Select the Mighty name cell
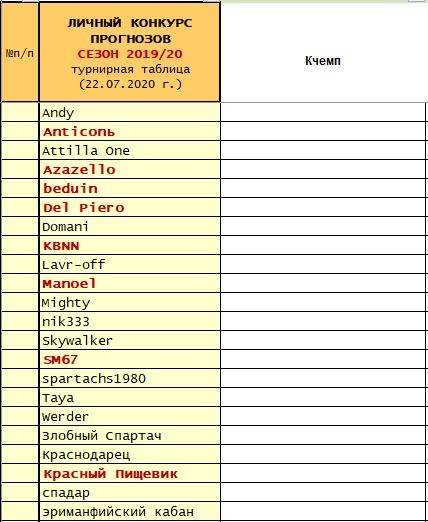Viewport: 428px width, 522px height. tap(130, 302)
